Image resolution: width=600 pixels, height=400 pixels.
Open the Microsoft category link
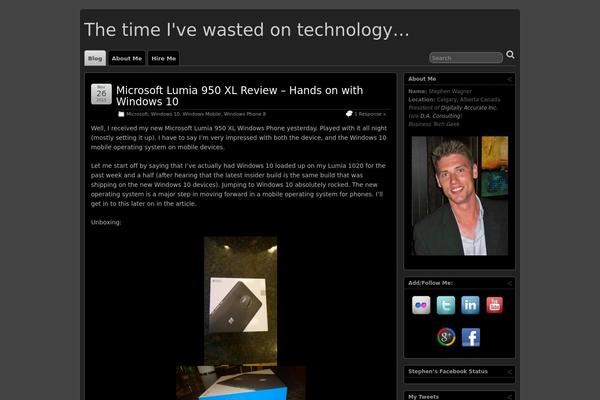[x=137, y=114]
